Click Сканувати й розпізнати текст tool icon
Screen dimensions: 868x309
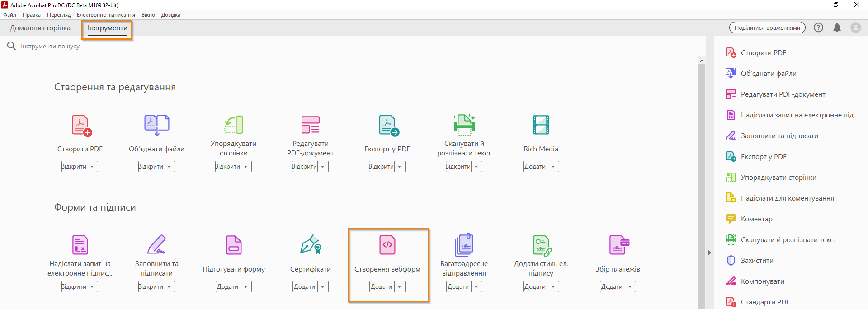click(464, 125)
